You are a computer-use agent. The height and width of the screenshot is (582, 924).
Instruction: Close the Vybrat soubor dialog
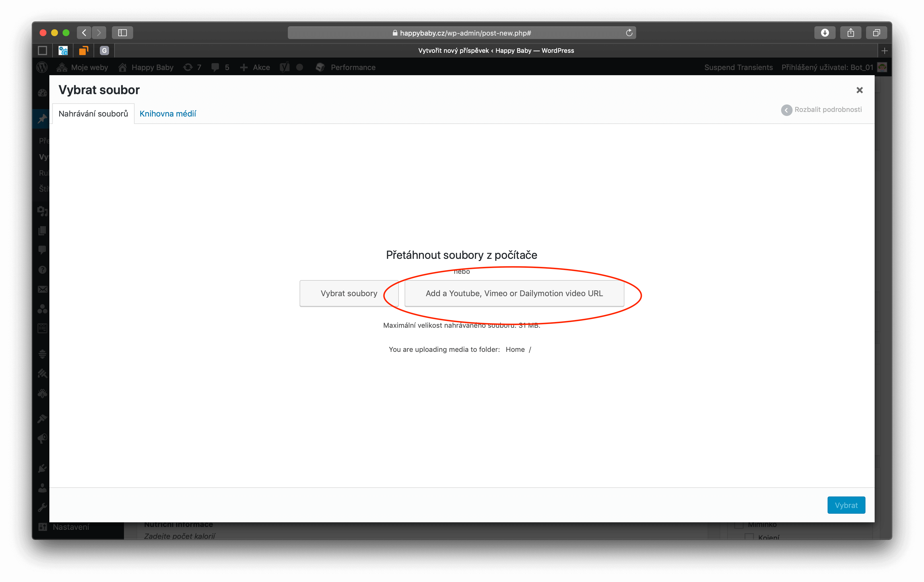coord(859,90)
